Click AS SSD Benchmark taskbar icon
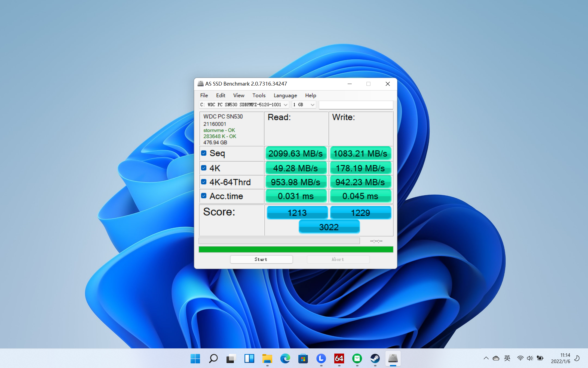Image resolution: width=588 pixels, height=368 pixels. (393, 358)
